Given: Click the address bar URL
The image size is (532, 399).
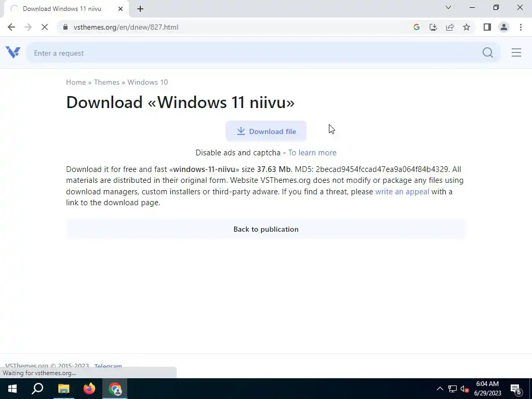Looking at the screenshot, I should pyautogui.click(x=126, y=27).
